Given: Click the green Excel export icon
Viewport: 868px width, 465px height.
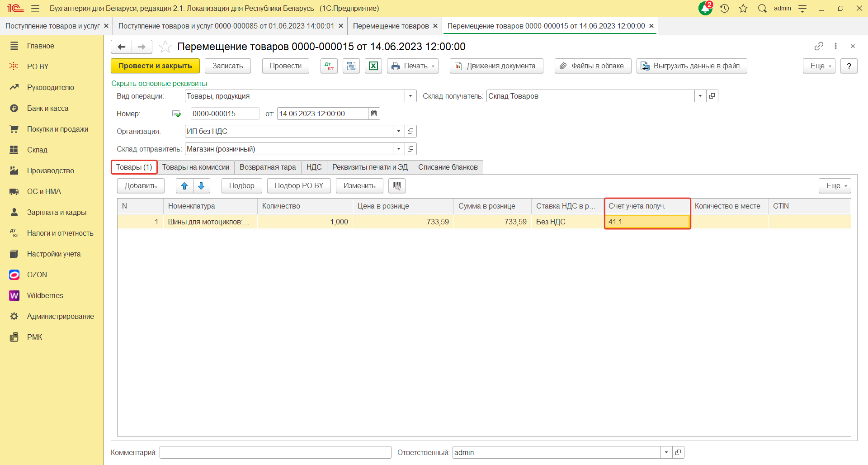Looking at the screenshot, I should click(373, 66).
